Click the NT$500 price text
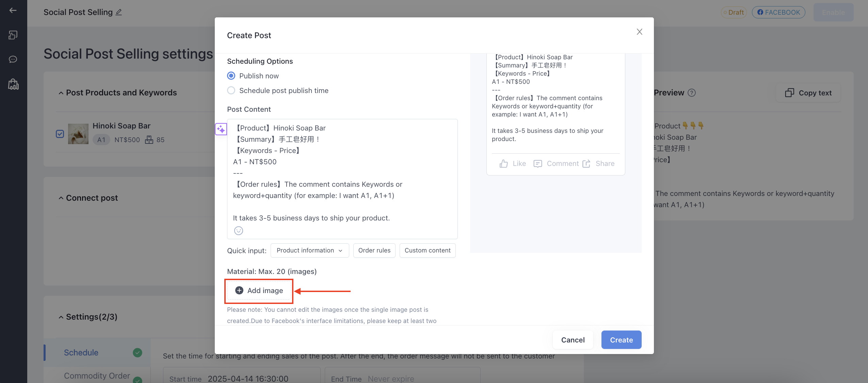Viewport: 868px width, 383px height. (x=127, y=140)
